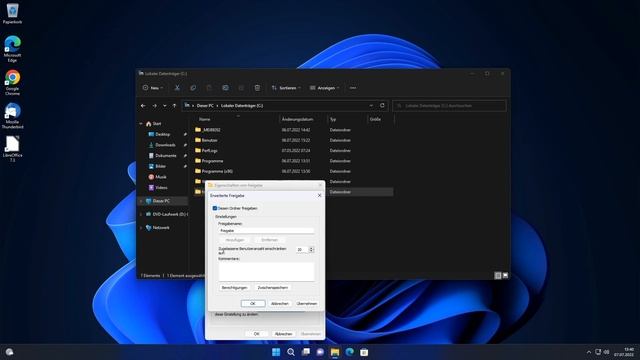Open the Windows Start button on taskbar
The image size is (640, 360).
point(276,352)
